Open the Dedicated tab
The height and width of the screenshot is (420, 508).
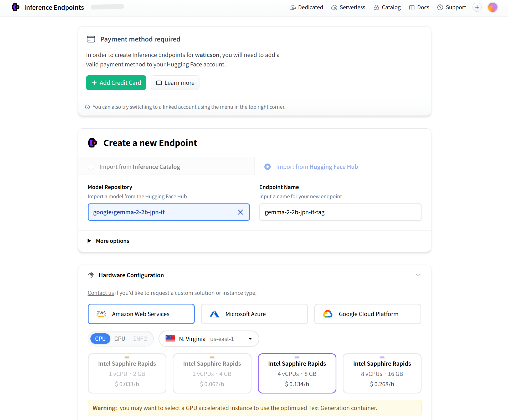click(306, 7)
